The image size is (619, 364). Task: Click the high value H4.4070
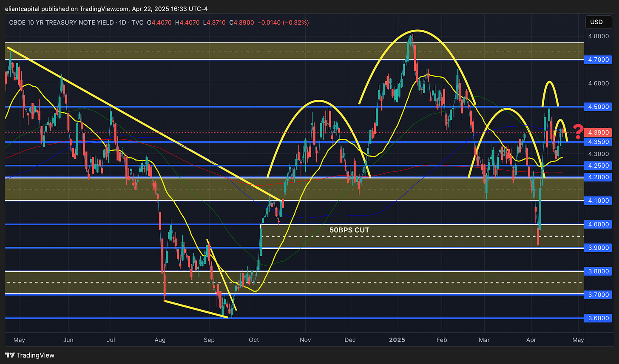[187, 22]
